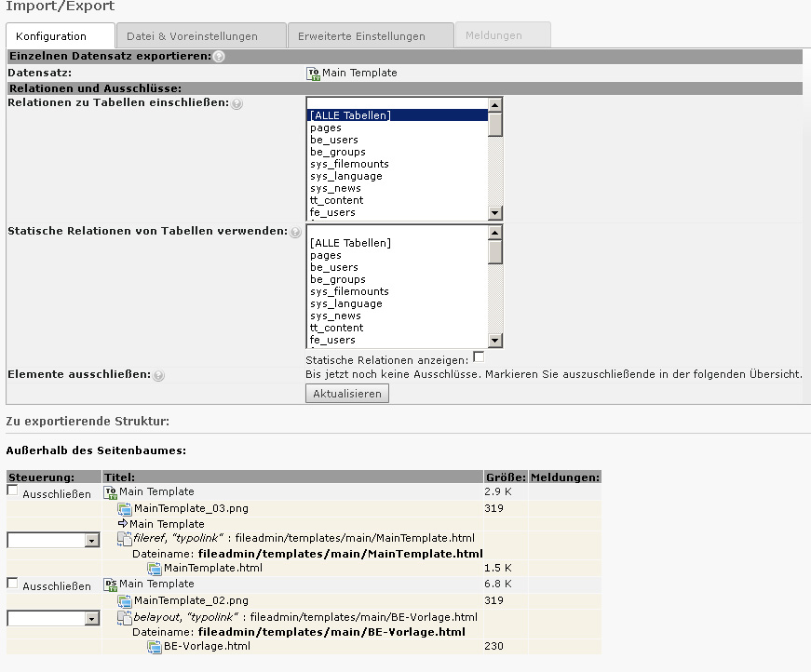Click DS record icon beside Main Template

[x=111, y=585]
